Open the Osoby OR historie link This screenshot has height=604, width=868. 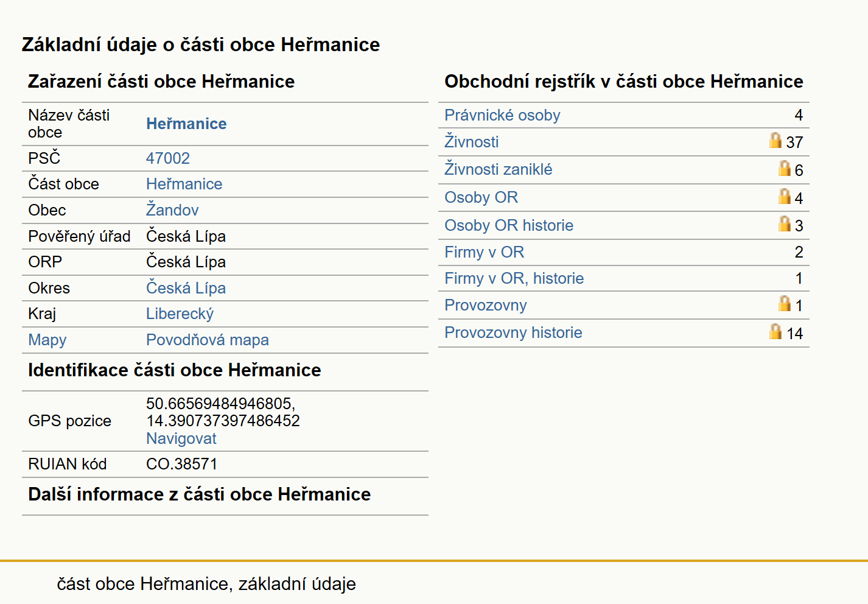[x=509, y=225]
